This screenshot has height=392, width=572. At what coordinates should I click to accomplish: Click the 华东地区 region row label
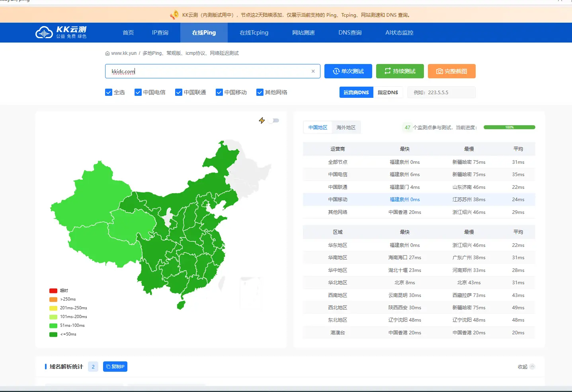pyautogui.click(x=338, y=245)
